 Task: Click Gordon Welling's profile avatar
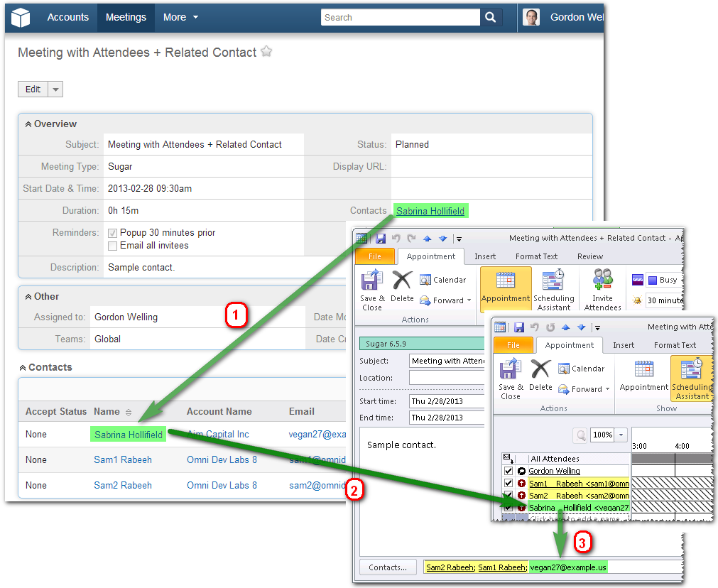pyautogui.click(x=531, y=18)
